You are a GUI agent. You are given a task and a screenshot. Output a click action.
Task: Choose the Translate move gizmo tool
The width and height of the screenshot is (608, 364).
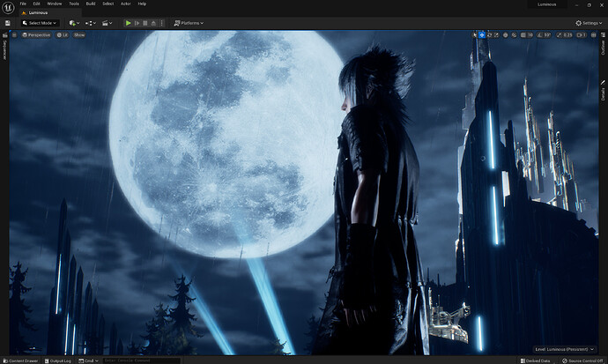click(x=482, y=35)
